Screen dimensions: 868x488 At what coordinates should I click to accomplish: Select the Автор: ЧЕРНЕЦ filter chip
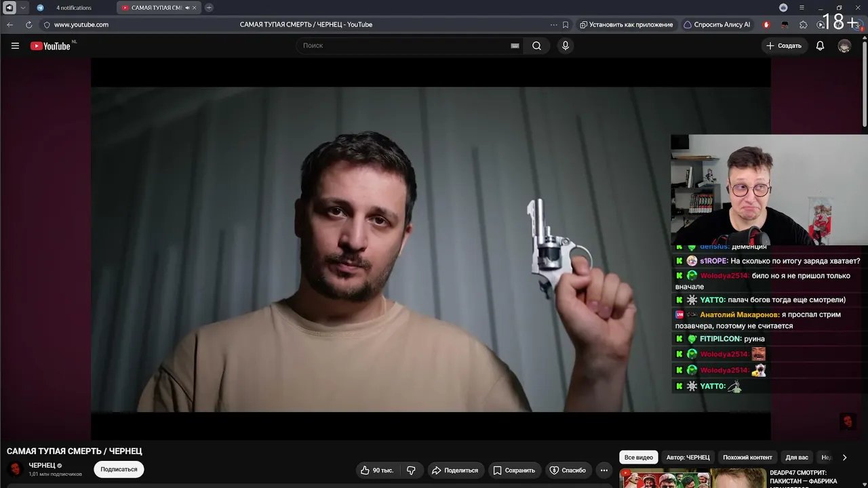tap(688, 457)
